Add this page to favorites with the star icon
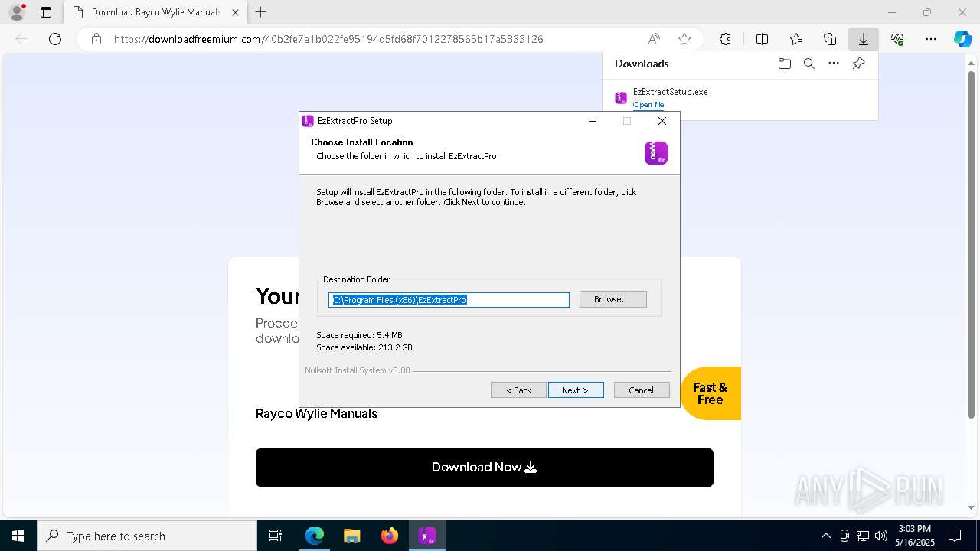Viewport: 980px width, 551px height. tap(684, 39)
